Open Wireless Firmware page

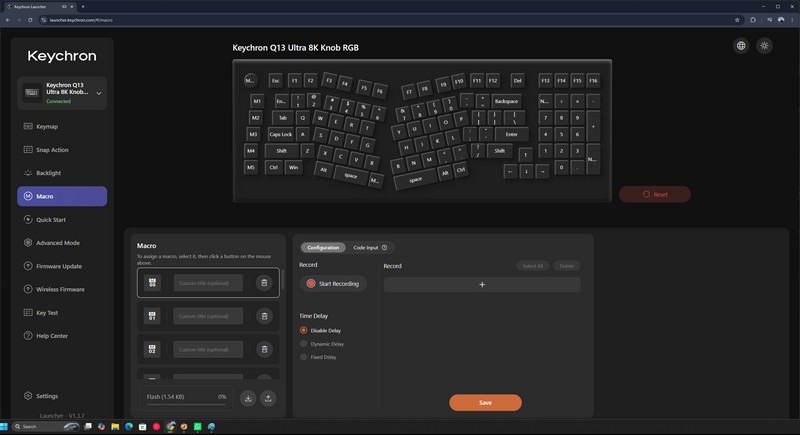62,289
